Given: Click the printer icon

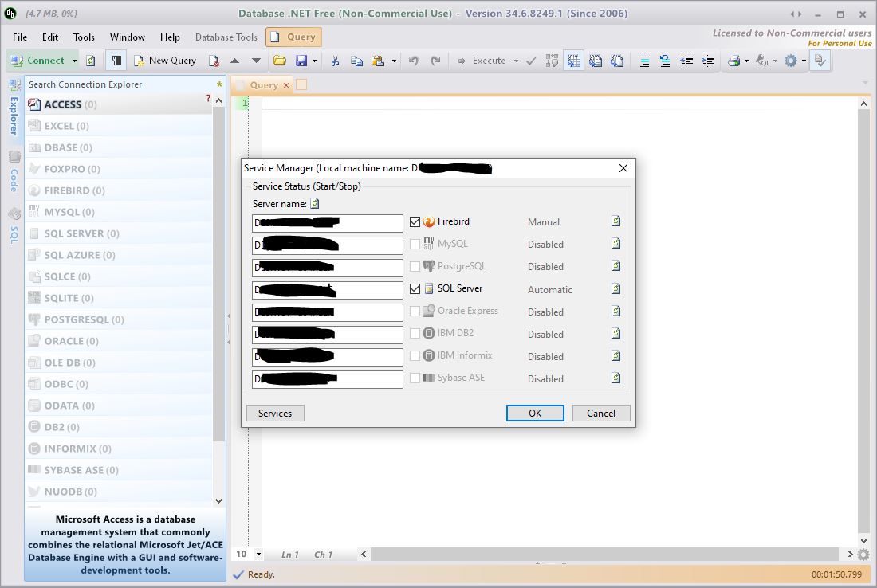Looking at the screenshot, I should 733,61.
